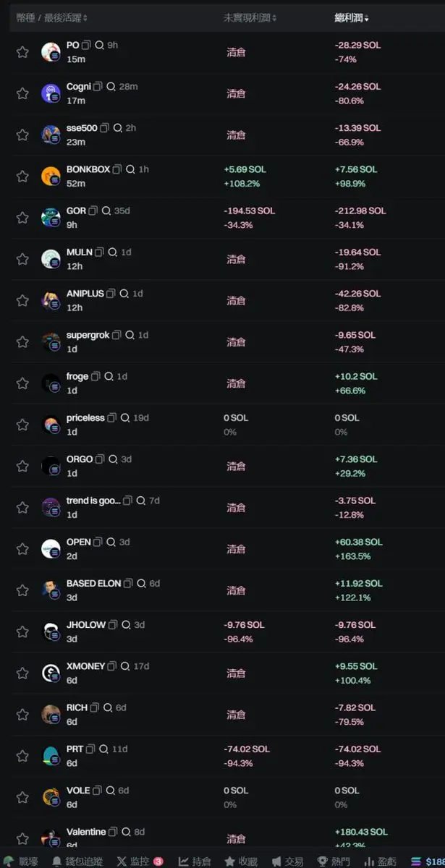445x868 pixels.
Task: Sort by 未實現利潤 column
Action: pyautogui.click(x=250, y=17)
